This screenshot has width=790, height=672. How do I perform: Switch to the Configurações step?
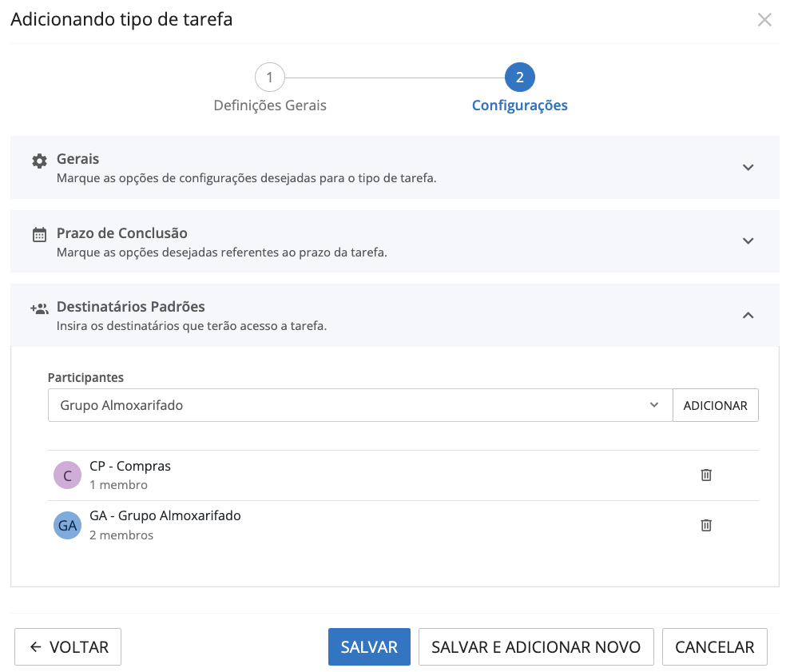[x=519, y=105]
